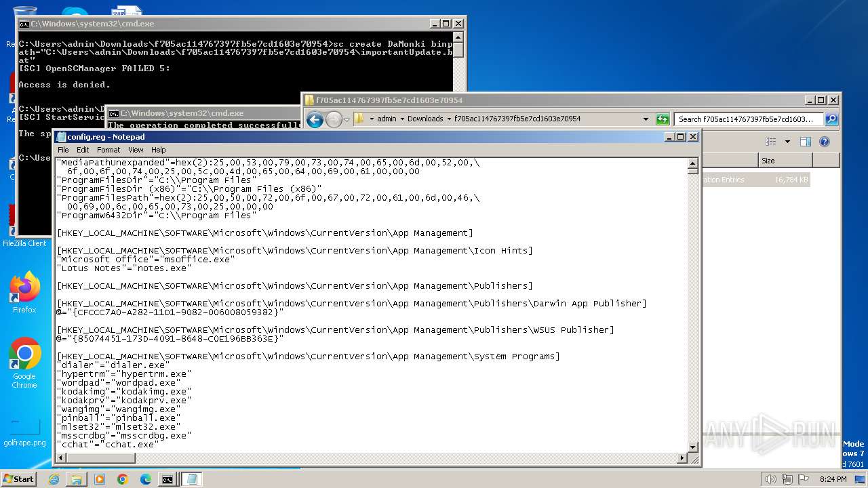This screenshot has width=868, height=488.
Task: Click the Notepad vertical scroll thumb
Action: click(693, 171)
